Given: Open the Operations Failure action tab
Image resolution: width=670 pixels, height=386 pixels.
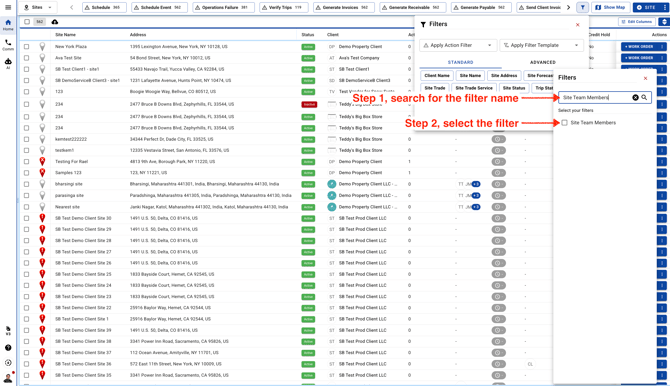Looking at the screenshot, I should (x=222, y=7).
